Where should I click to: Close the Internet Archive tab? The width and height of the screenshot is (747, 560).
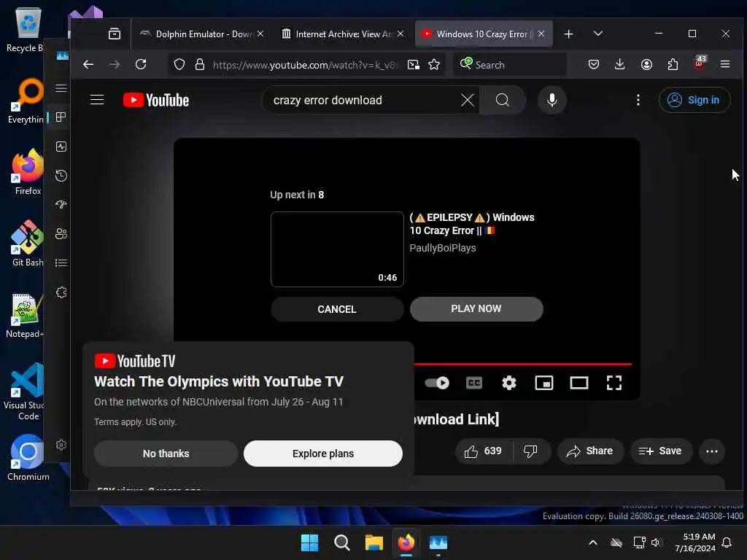pos(400,34)
